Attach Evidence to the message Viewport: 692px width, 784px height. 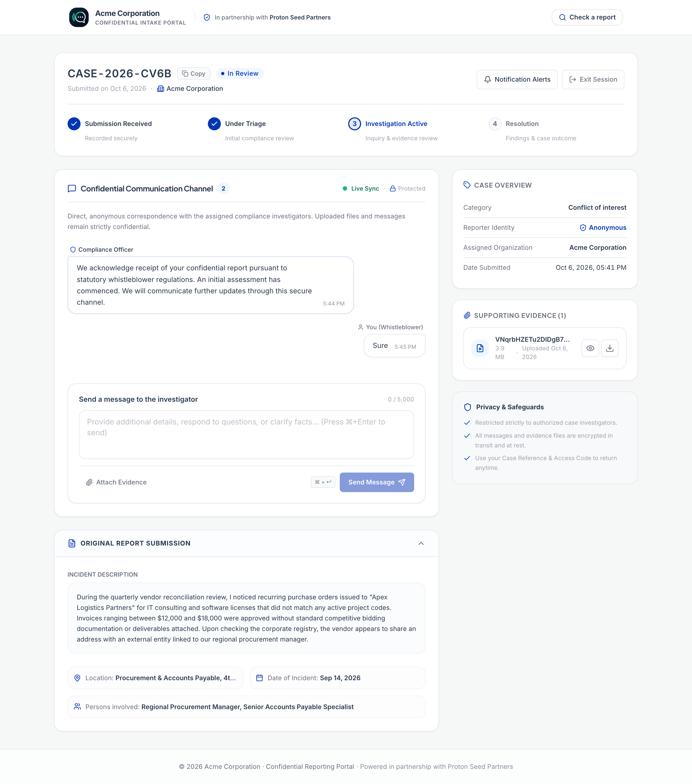116,482
